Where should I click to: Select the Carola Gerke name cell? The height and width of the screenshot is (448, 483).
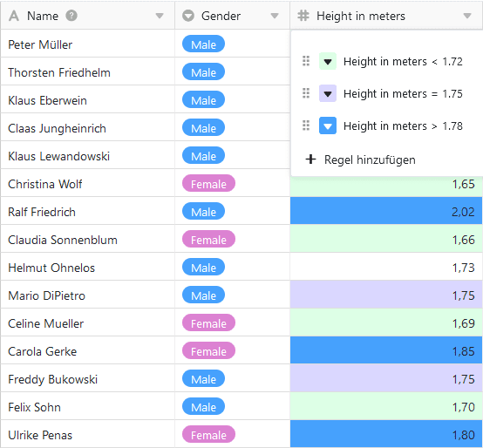pos(88,350)
